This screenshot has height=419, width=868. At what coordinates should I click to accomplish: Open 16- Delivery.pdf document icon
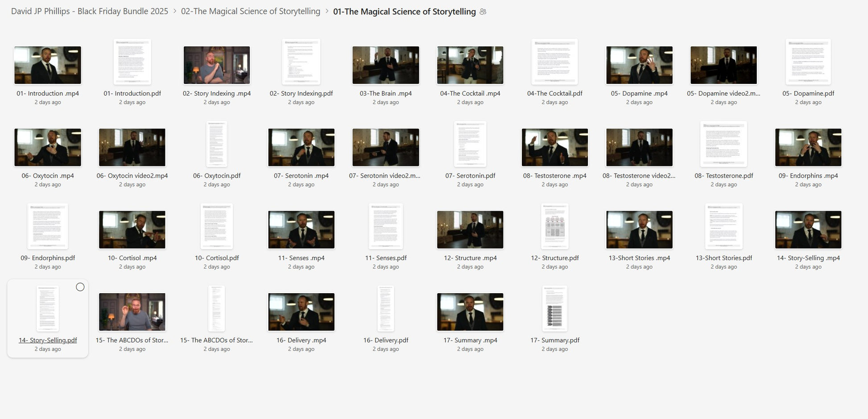pyautogui.click(x=386, y=309)
